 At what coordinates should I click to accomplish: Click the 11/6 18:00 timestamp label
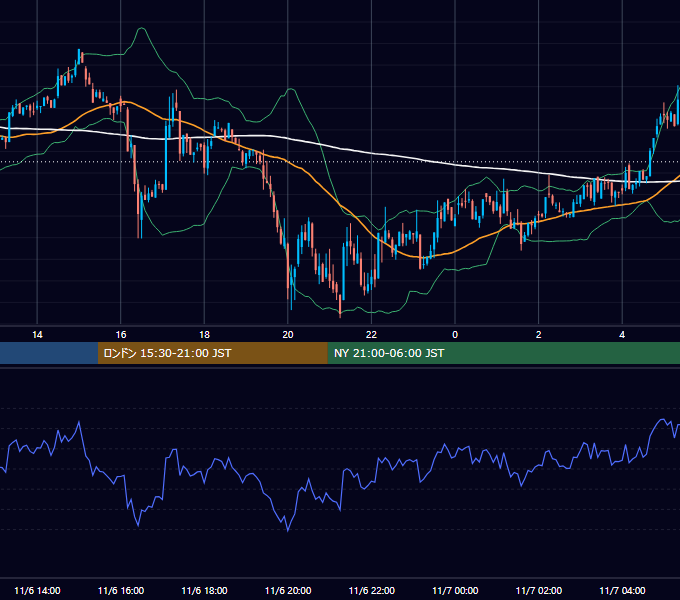tap(204, 590)
